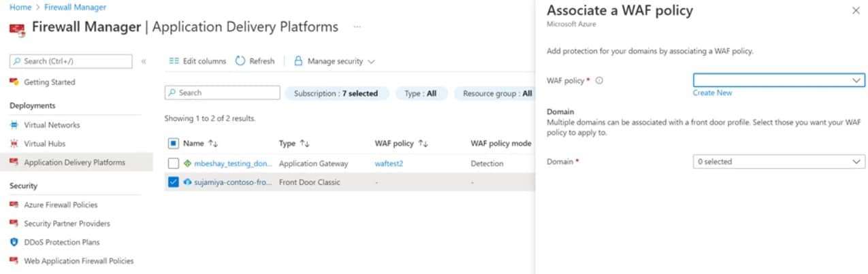This screenshot has width=868, height=274.
Task: Click Edit columns in the toolbar
Action: point(197,61)
